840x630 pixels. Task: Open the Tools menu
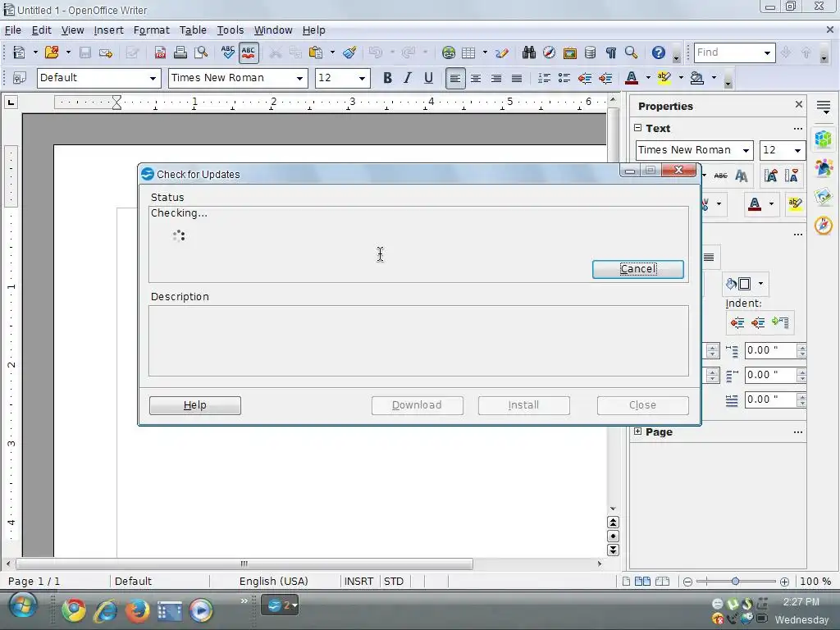click(x=231, y=30)
